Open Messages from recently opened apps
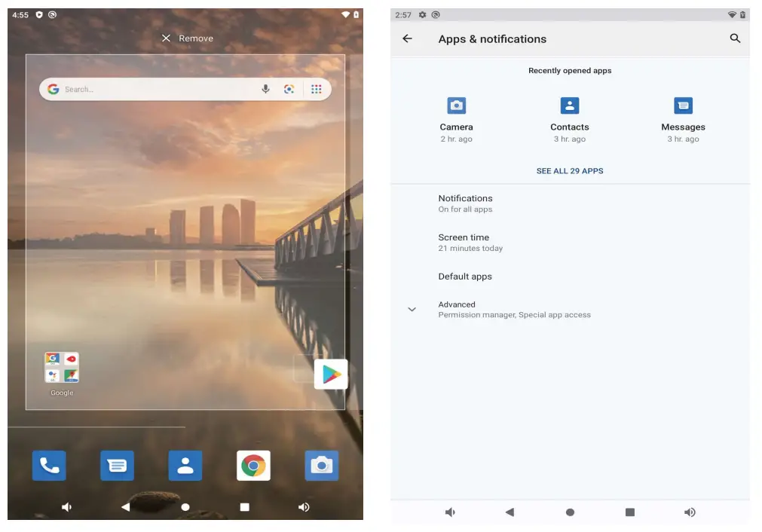762x532 pixels. [683, 120]
